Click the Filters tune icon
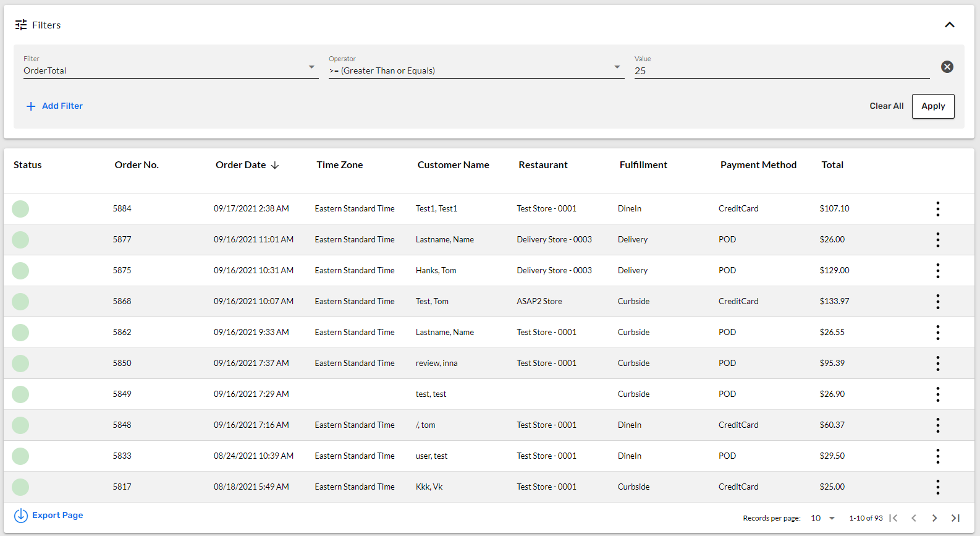 pyautogui.click(x=21, y=25)
